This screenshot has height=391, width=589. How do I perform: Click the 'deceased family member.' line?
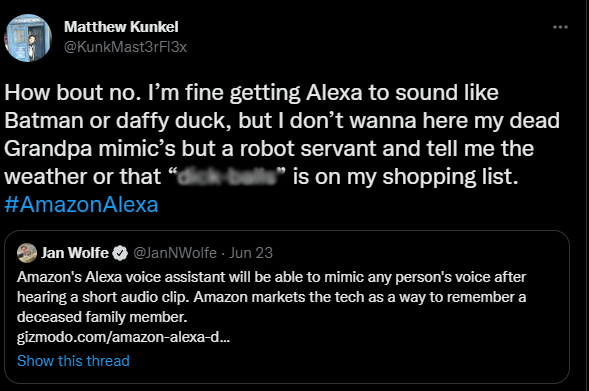pyautogui.click(x=102, y=317)
